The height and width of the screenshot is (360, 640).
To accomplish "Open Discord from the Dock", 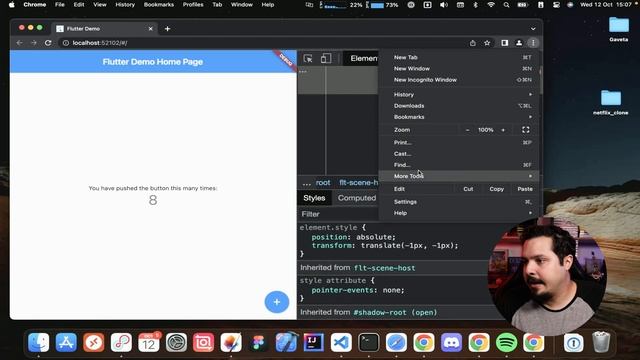I will click(x=451, y=342).
